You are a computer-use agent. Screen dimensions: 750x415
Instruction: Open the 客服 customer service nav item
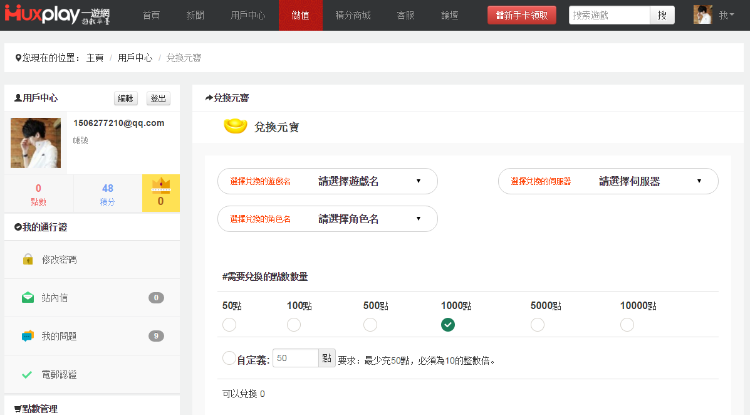pos(406,15)
